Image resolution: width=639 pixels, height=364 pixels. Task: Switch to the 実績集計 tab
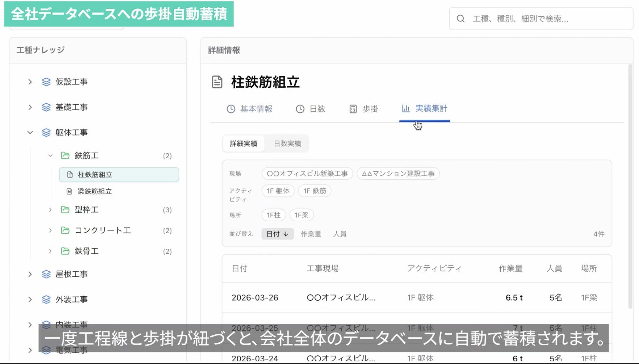coord(425,109)
